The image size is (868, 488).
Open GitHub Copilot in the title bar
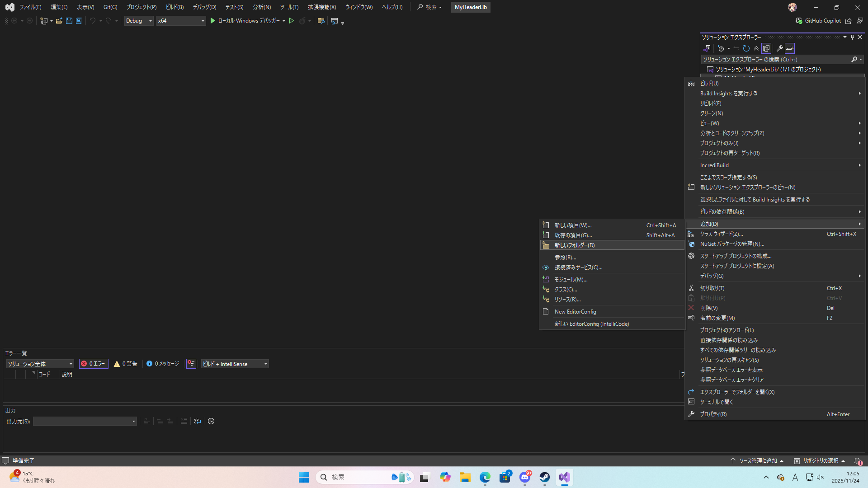click(x=818, y=21)
